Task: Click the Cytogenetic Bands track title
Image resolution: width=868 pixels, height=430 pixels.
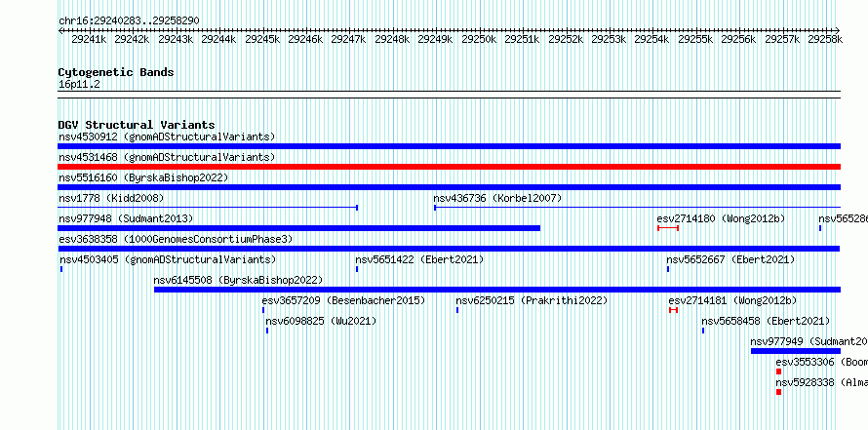Action: [x=116, y=72]
